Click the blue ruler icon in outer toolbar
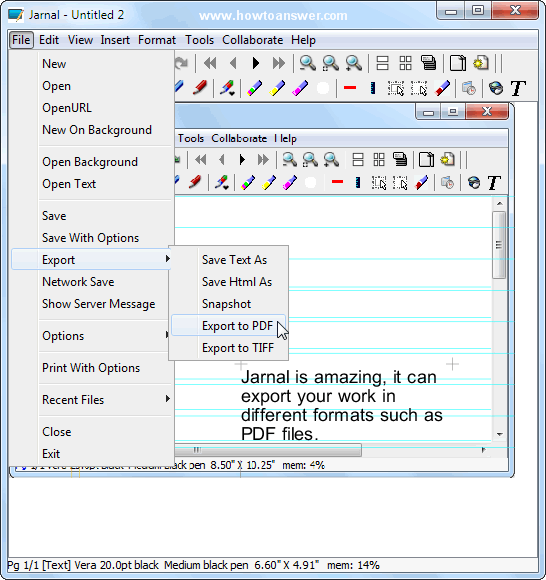This screenshot has width=546, height=580. 373,88
